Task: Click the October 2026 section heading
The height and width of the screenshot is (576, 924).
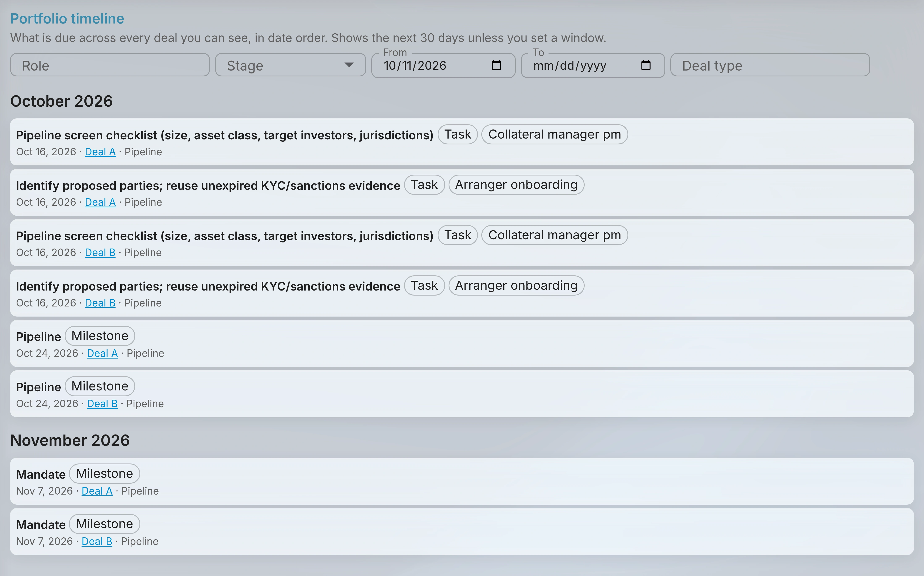Action: pyautogui.click(x=61, y=101)
